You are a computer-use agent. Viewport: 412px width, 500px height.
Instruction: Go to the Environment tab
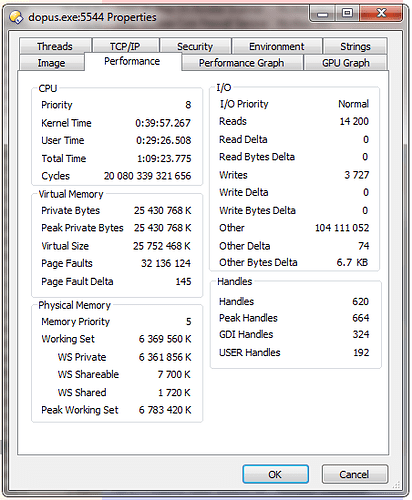277,46
